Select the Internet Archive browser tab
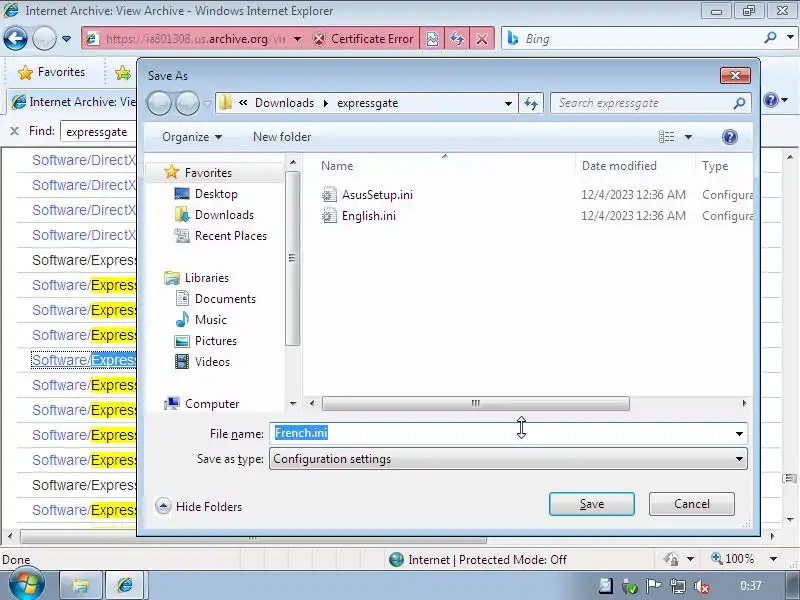Viewport: 800px width, 600px height. 71,102
